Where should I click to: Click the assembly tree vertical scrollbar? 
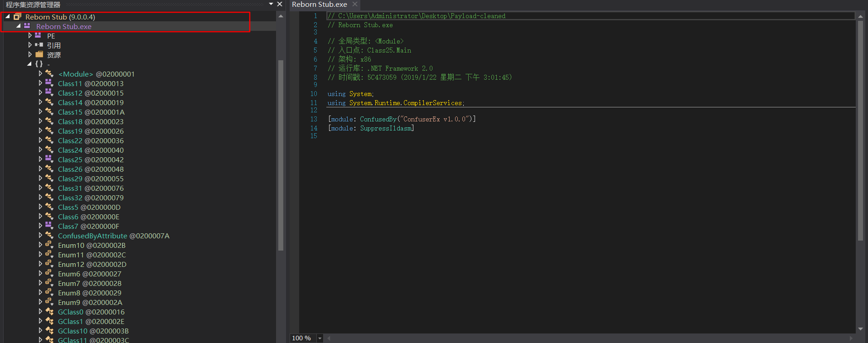click(281, 155)
